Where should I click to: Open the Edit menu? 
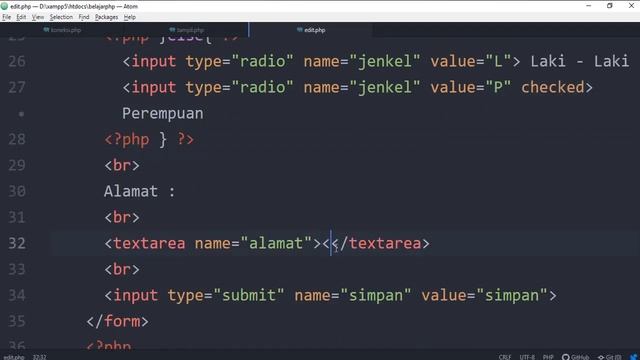click(x=21, y=17)
